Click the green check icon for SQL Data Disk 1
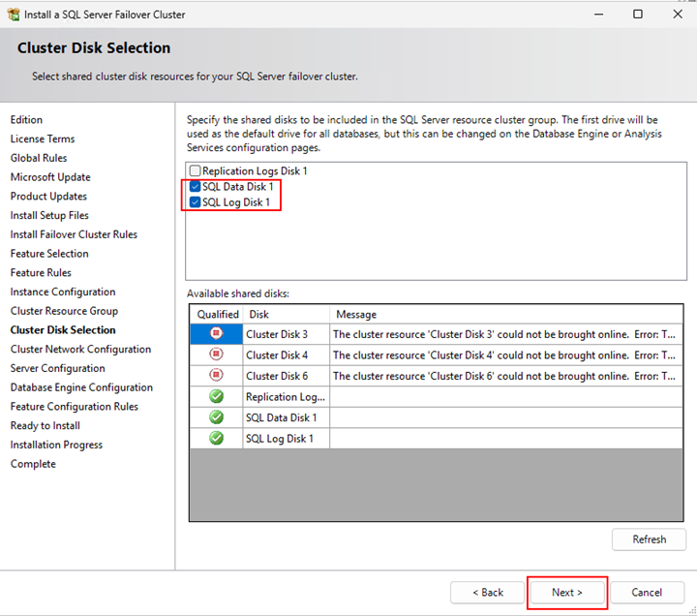Screen dimensions: 697x616 point(217,416)
